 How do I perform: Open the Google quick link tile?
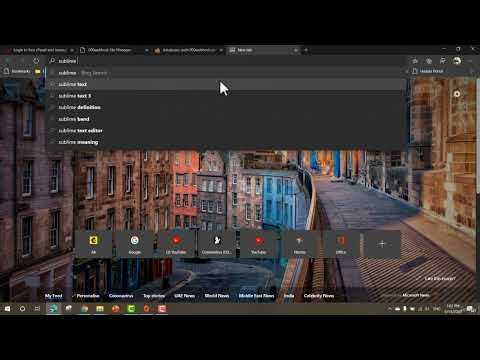point(135,244)
